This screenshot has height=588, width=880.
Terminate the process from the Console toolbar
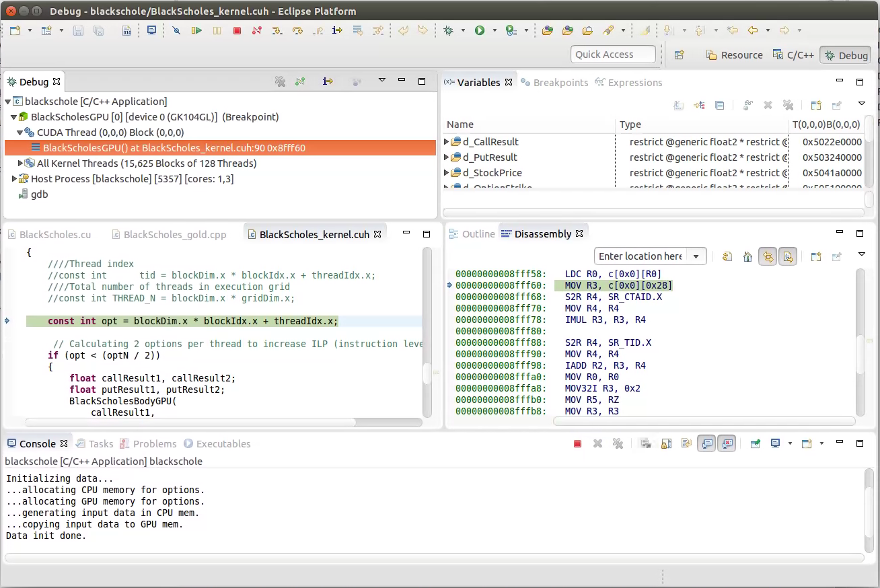577,443
